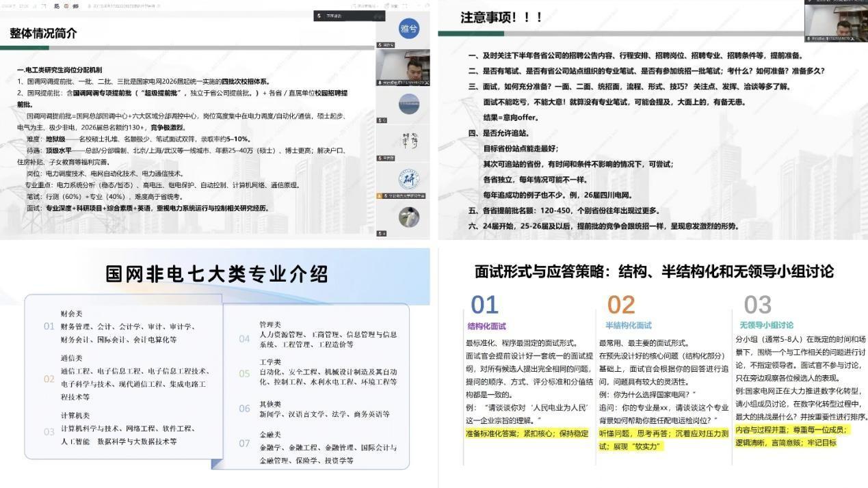Click the 国网非电七大类专业介绍 heading
Viewport: 868px width, 488px height.
[x=217, y=274]
